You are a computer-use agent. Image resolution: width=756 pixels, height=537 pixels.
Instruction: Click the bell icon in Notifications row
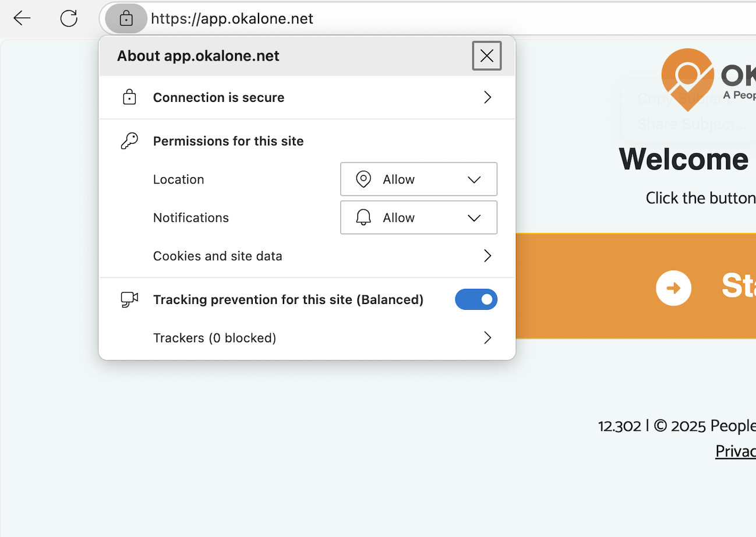(363, 217)
